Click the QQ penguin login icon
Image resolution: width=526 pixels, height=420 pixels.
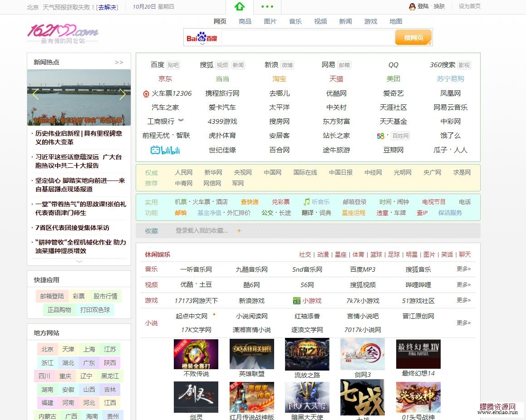click(412, 6)
